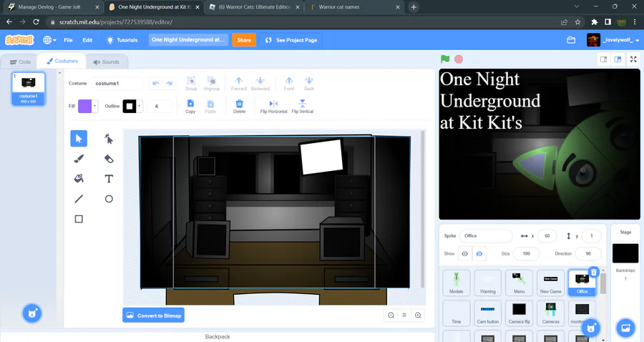Select the Brush tool
Image resolution: width=644 pixels, height=342 pixels.
pos(79,159)
